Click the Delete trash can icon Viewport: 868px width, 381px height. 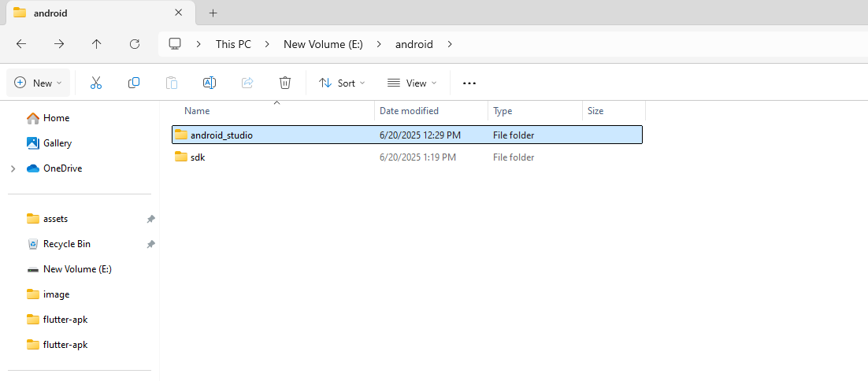tap(284, 83)
